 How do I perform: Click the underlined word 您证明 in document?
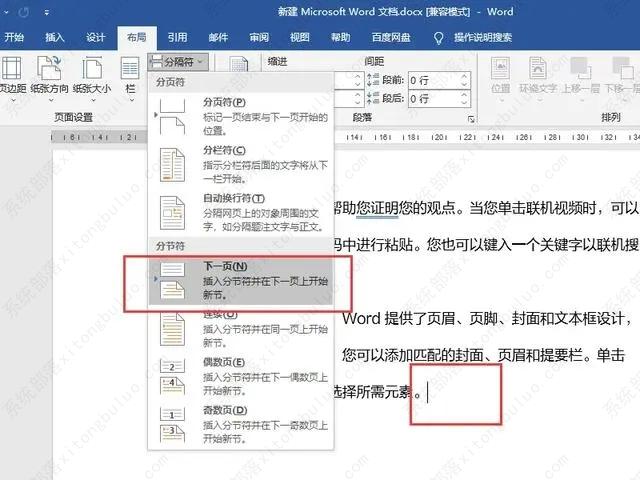point(377,208)
